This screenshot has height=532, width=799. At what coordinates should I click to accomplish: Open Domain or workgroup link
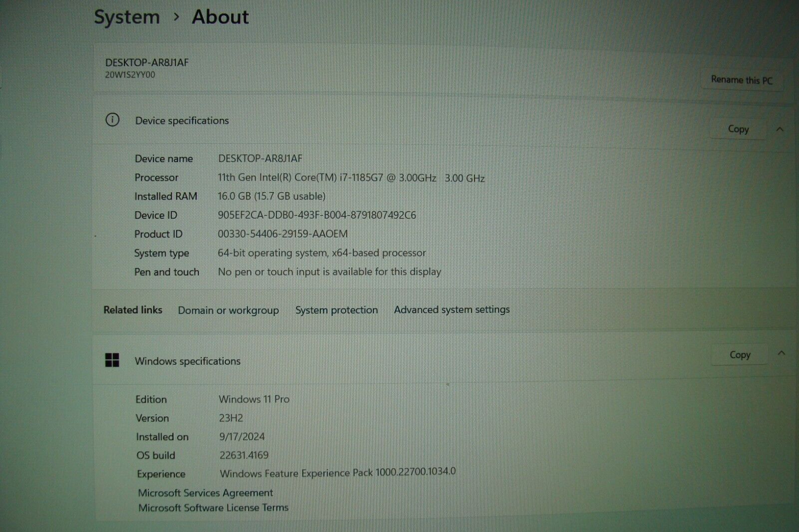pos(228,310)
